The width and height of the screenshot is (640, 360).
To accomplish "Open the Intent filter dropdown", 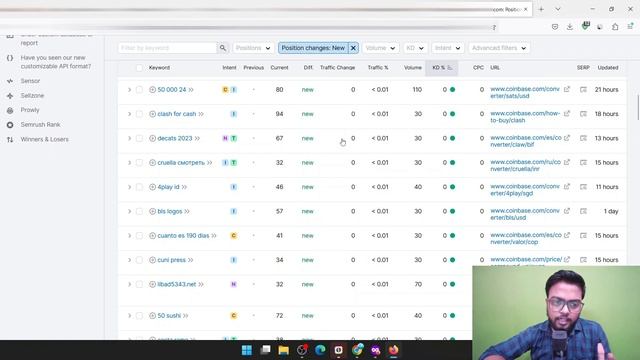I will click(447, 48).
